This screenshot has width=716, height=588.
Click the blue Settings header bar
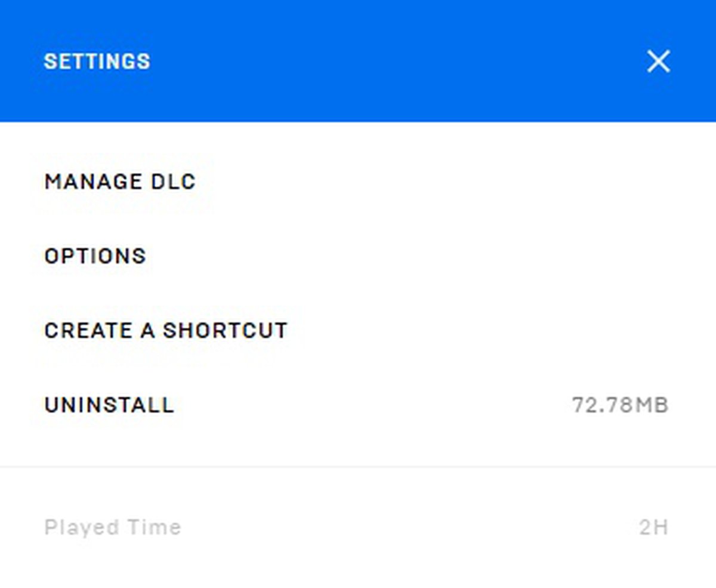click(x=358, y=61)
